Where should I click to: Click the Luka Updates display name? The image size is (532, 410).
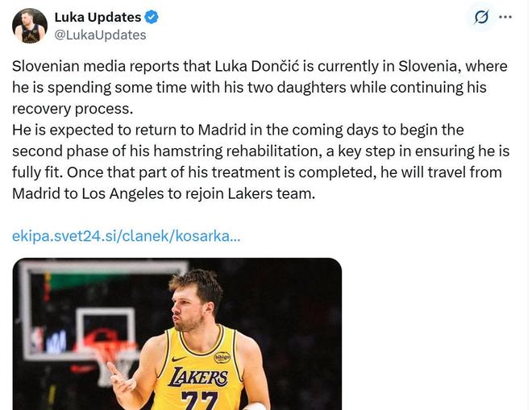point(98,17)
